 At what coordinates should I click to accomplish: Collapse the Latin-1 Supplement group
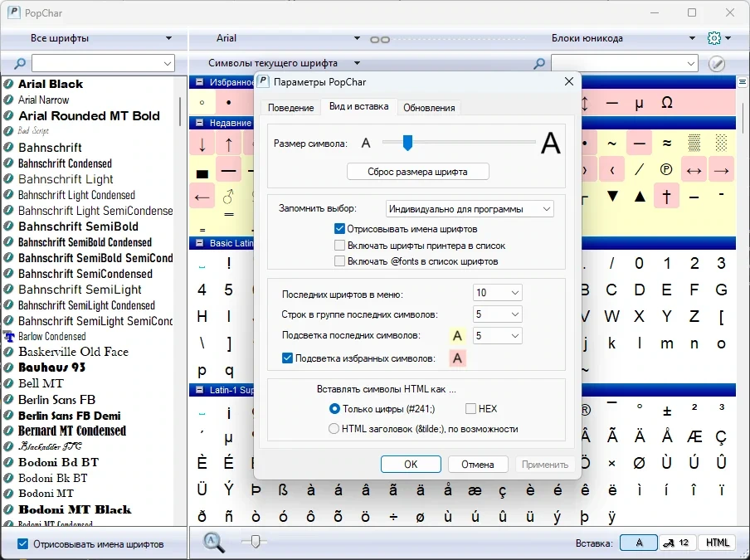199,390
